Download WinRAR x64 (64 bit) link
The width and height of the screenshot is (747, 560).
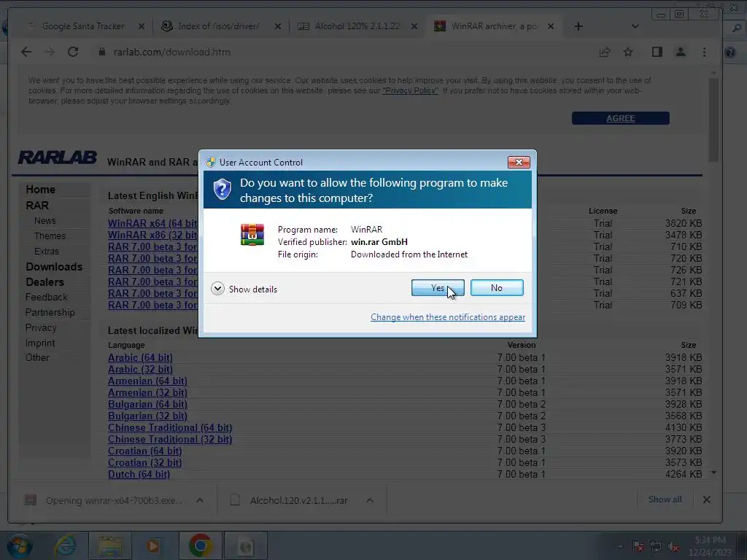(152, 223)
